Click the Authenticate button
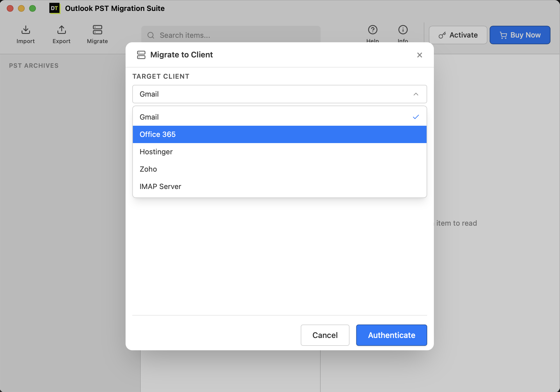 [392, 335]
